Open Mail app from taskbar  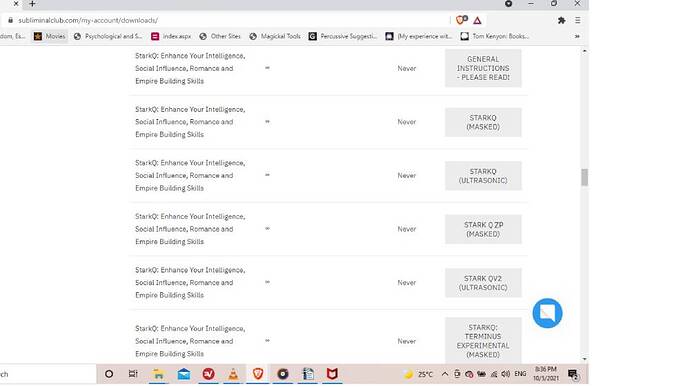click(184, 374)
